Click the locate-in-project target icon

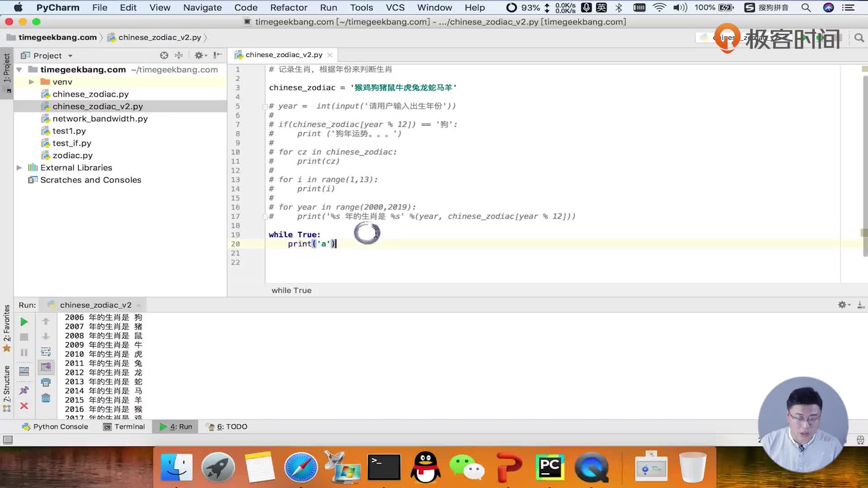click(164, 55)
